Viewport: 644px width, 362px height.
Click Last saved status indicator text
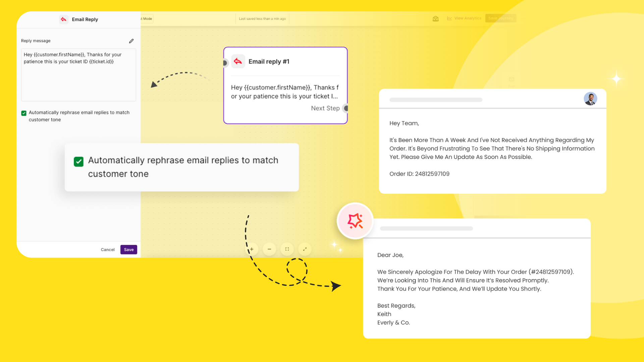coord(263,18)
